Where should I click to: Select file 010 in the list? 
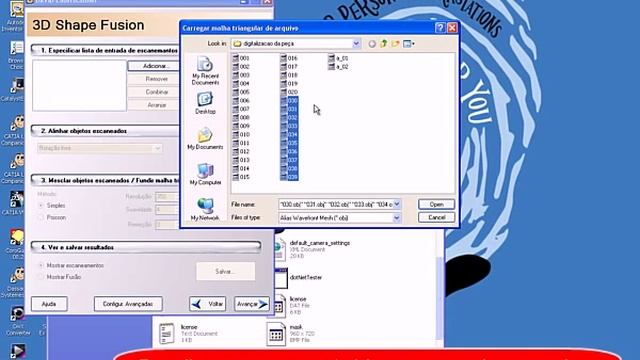coord(241,134)
